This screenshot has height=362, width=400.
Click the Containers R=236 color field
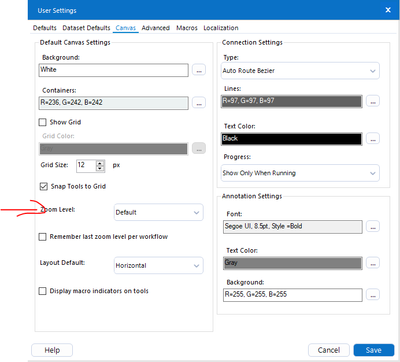point(113,103)
